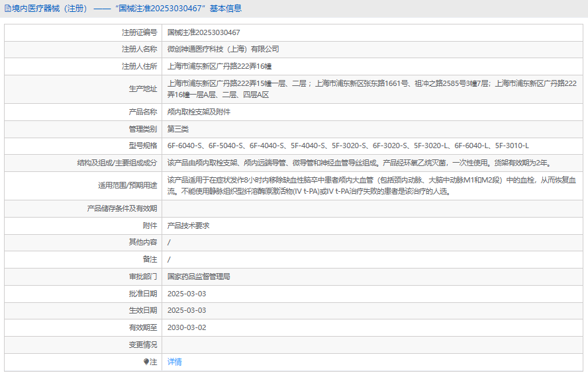Click the page title 境内医疗器械（注册）基本信息
The image size is (588, 377).
tap(126, 9)
